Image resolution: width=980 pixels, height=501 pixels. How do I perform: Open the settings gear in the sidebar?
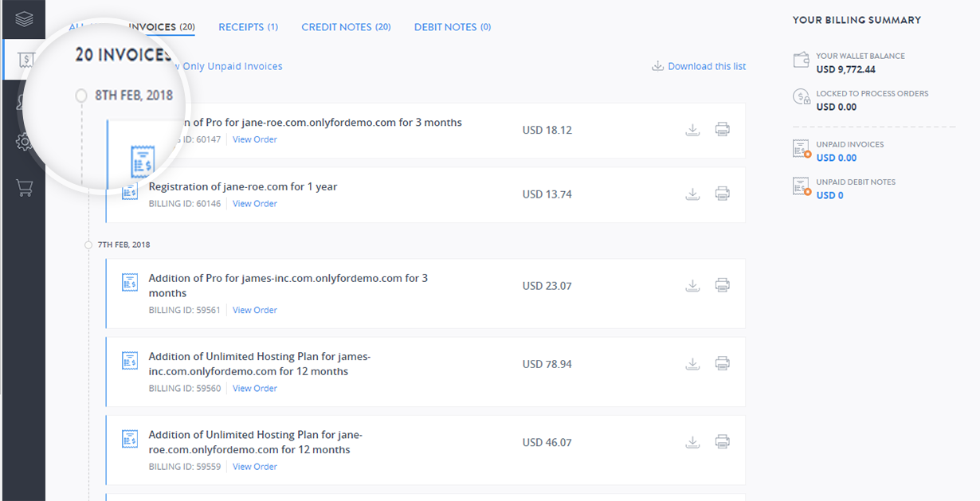(24, 143)
